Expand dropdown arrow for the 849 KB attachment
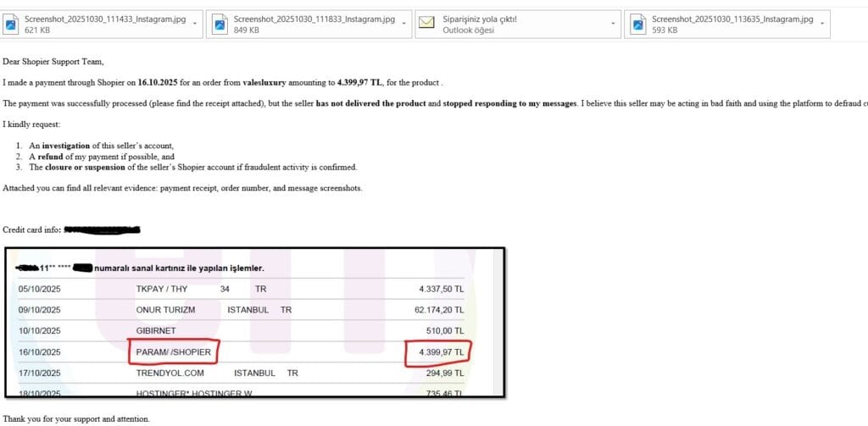The width and height of the screenshot is (868, 426). pos(404,24)
